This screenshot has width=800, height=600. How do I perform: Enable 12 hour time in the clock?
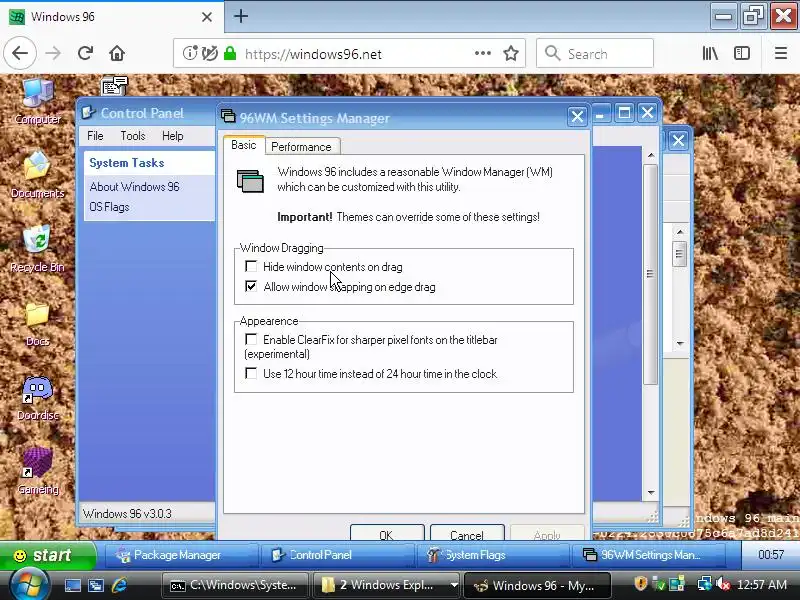tap(251, 373)
